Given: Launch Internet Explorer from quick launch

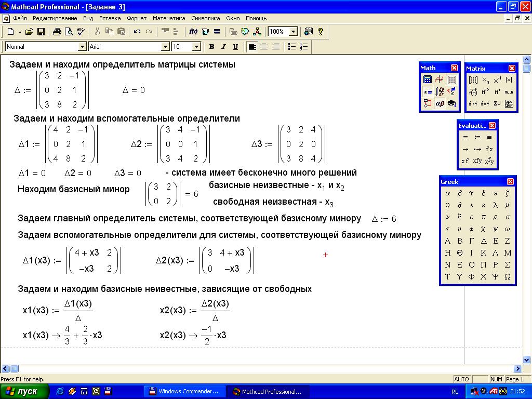Looking at the screenshot, I should [60, 392].
